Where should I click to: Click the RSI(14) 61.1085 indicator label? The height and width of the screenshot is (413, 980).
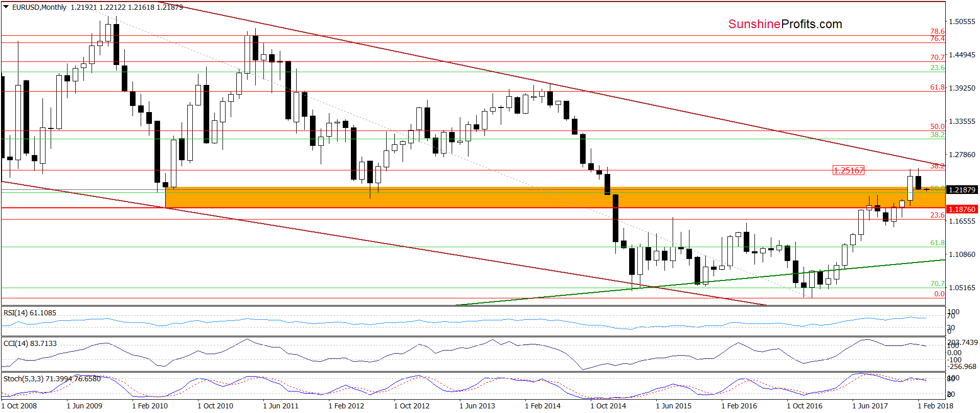30,313
